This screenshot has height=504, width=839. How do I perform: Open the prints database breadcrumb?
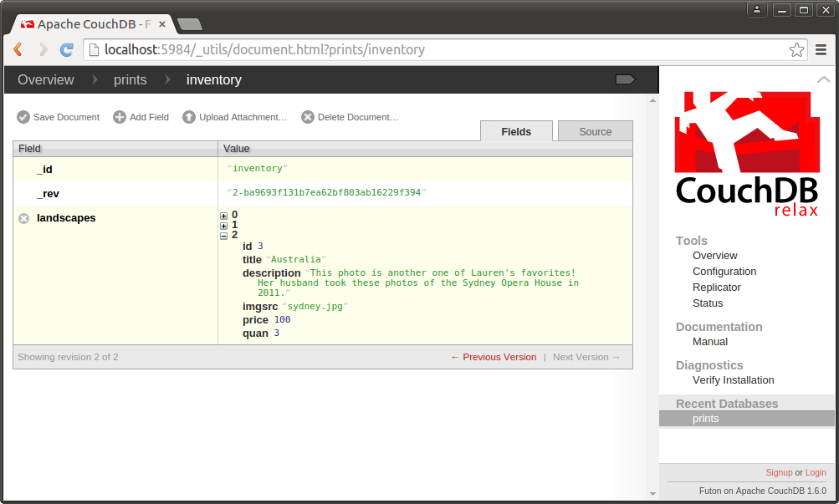[x=130, y=79]
